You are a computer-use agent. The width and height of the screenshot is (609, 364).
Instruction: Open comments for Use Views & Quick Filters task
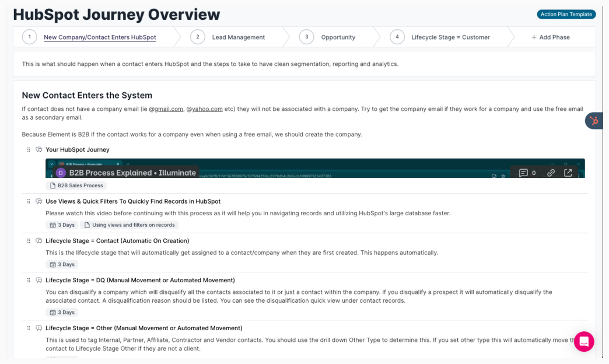coord(39,201)
